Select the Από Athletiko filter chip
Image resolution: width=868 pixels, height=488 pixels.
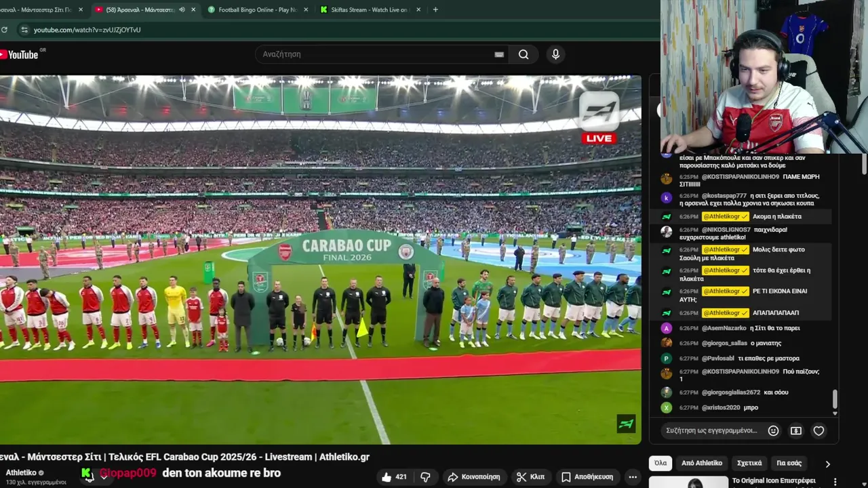[x=702, y=463]
